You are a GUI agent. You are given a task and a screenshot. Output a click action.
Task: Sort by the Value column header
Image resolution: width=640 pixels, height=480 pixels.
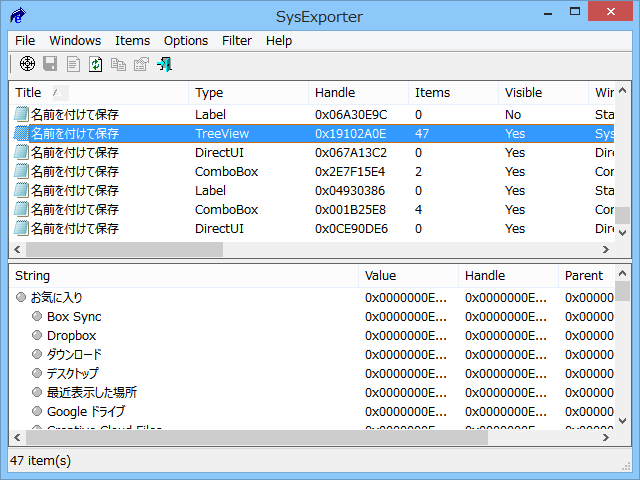click(408, 276)
